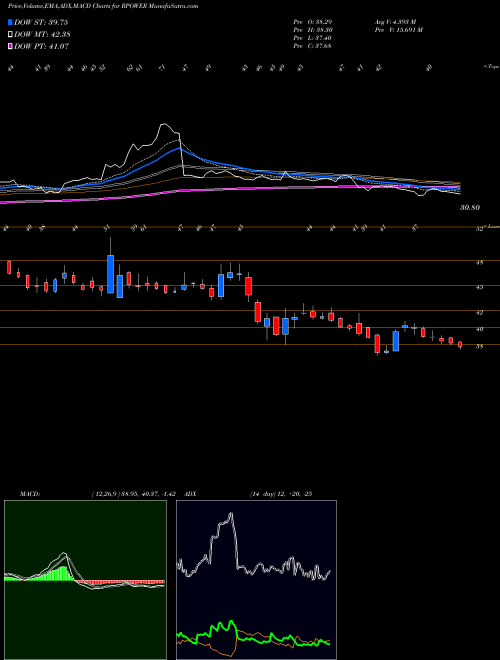Screen dimensions: 500x660
Task: Click the MACD (12,26,9) parameter values
Action: 136,494
